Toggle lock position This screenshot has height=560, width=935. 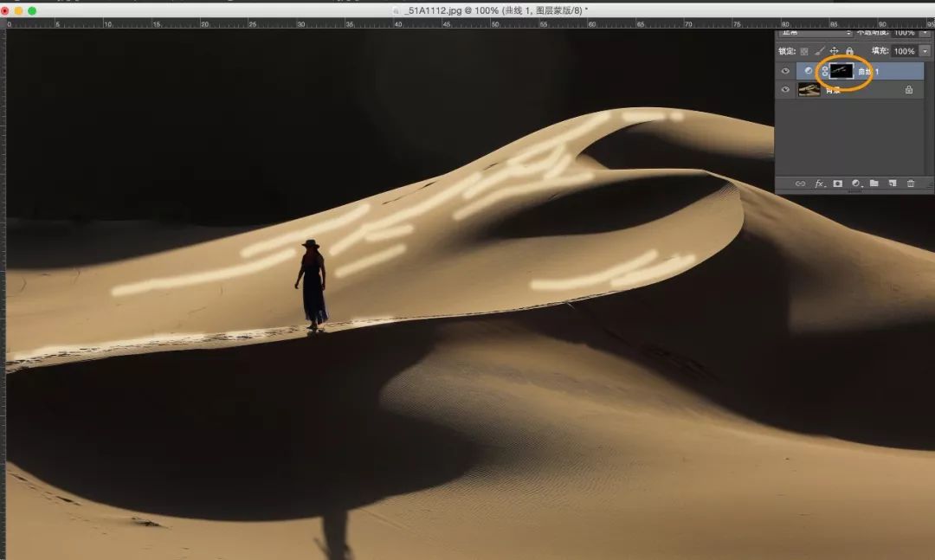[834, 51]
